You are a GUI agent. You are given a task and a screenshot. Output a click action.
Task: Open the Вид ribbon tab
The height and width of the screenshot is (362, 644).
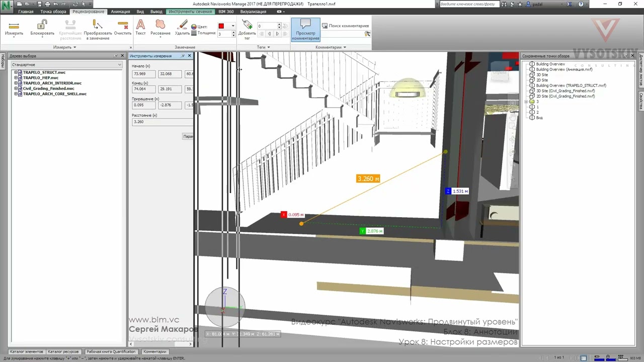[x=140, y=12]
